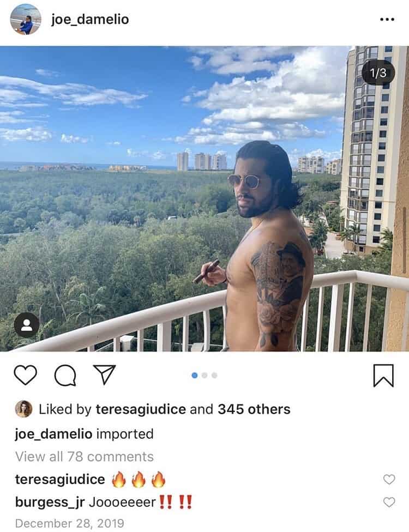Open burgess_jr commenter username
This screenshot has width=409, height=532.
(50, 502)
